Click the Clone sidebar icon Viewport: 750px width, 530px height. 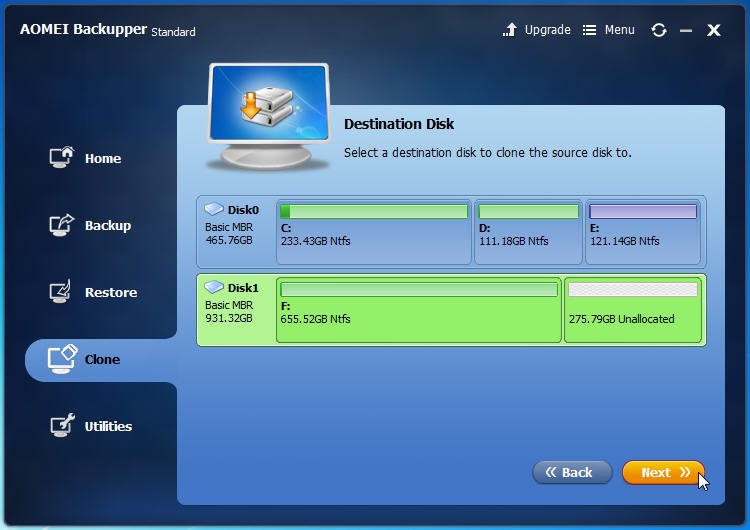(x=62, y=359)
